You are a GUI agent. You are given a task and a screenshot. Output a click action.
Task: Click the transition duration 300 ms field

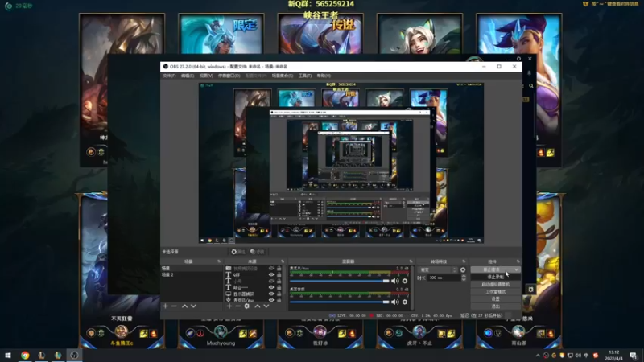point(444,278)
